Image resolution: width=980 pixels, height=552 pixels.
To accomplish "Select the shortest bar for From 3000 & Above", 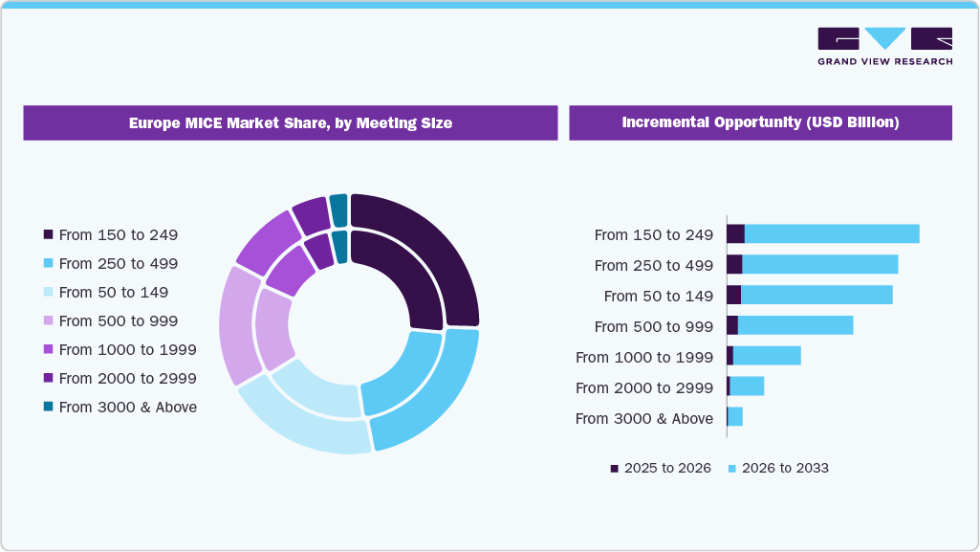I will (x=736, y=418).
